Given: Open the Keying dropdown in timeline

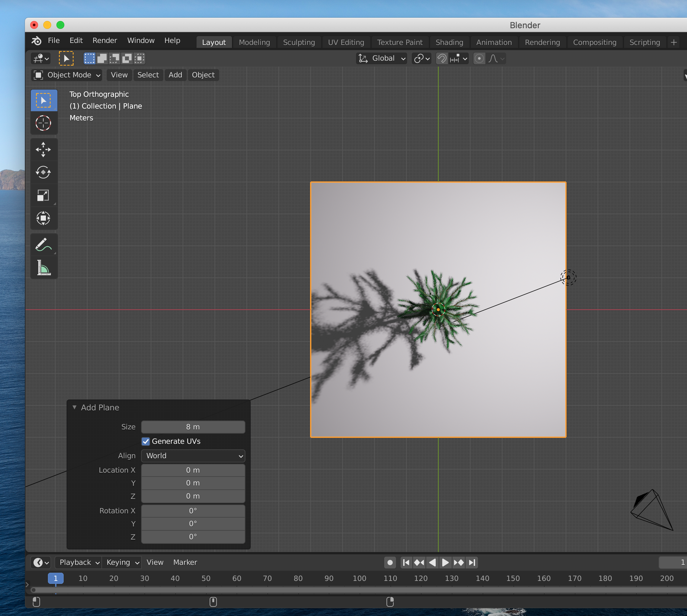Looking at the screenshot, I should point(122,563).
